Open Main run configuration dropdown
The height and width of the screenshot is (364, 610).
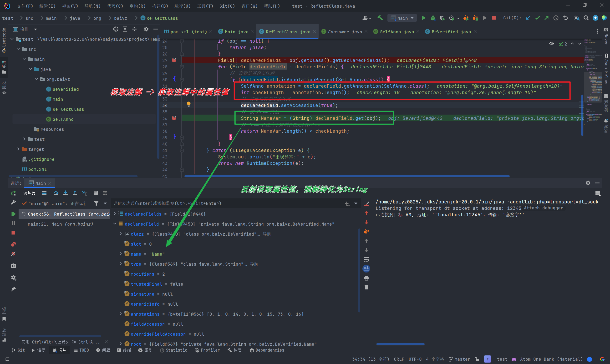click(402, 18)
